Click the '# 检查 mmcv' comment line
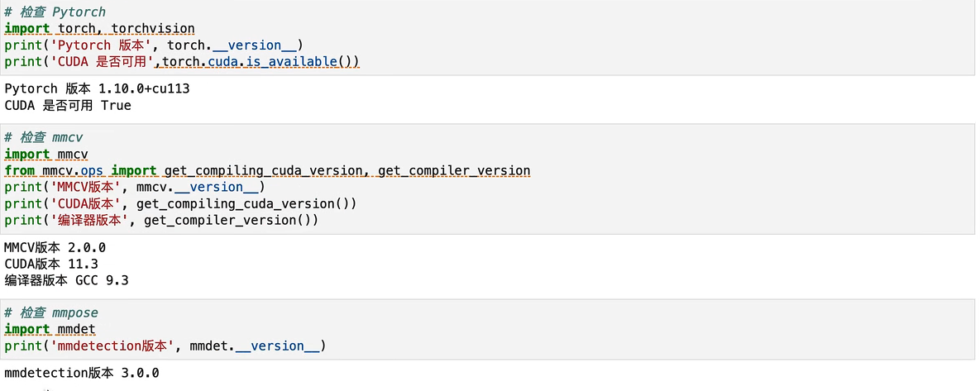 (x=43, y=137)
